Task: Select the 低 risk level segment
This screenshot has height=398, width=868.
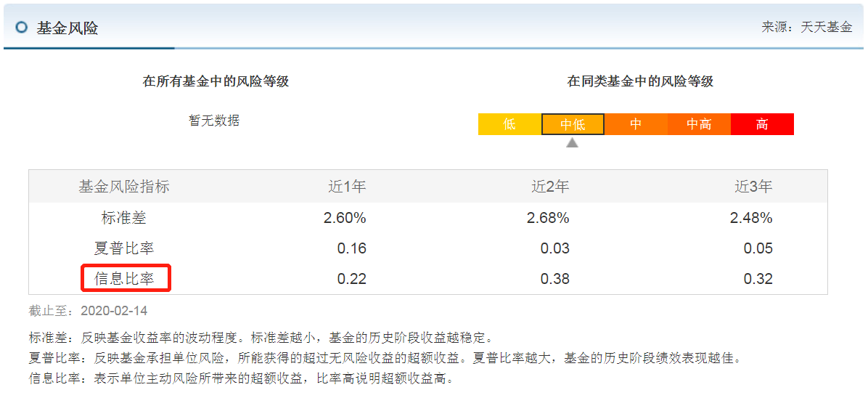Action: click(509, 124)
